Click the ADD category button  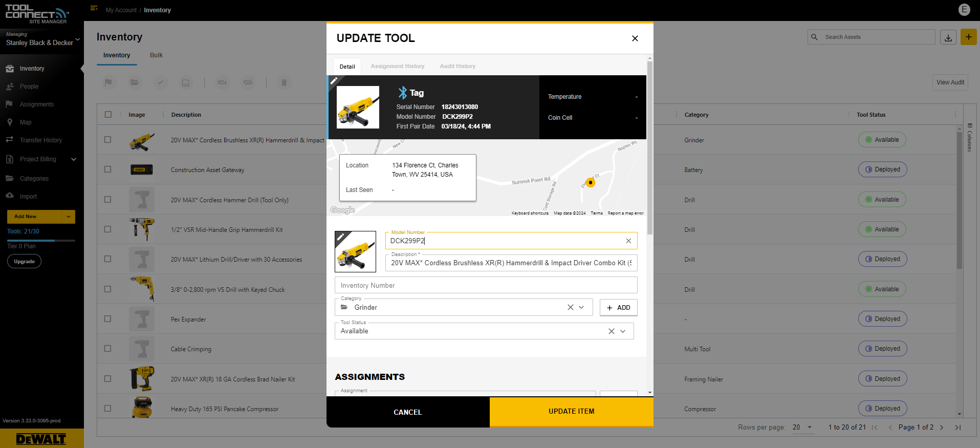pyautogui.click(x=618, y=308)
